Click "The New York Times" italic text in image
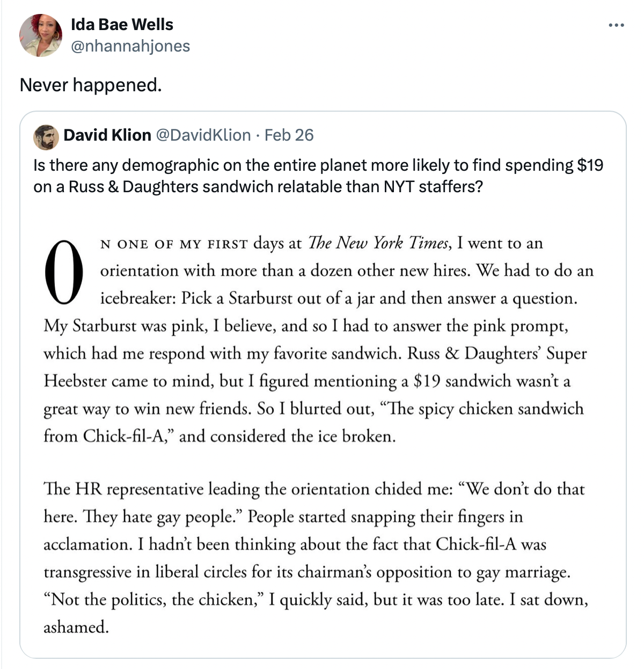 pos(378,243)
